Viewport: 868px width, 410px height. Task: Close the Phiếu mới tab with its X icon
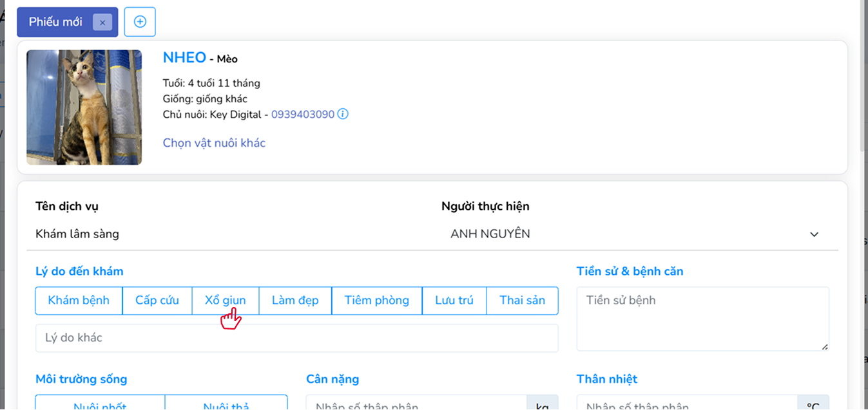tap(102, 22)
